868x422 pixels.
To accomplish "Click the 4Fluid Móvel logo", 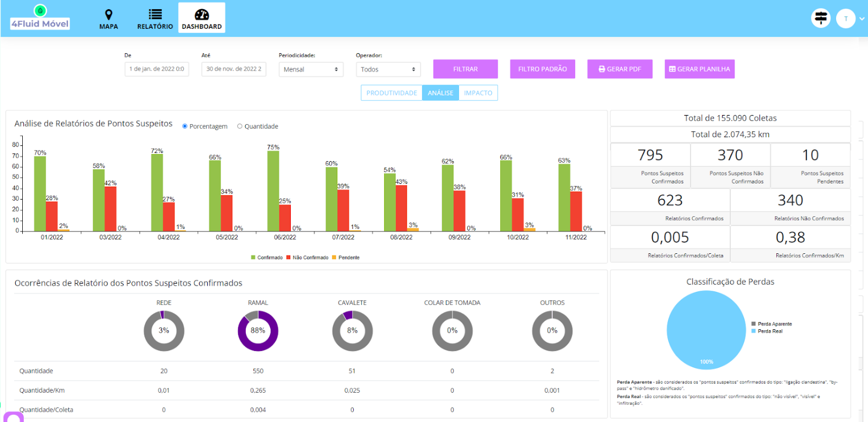I will 40,18.
